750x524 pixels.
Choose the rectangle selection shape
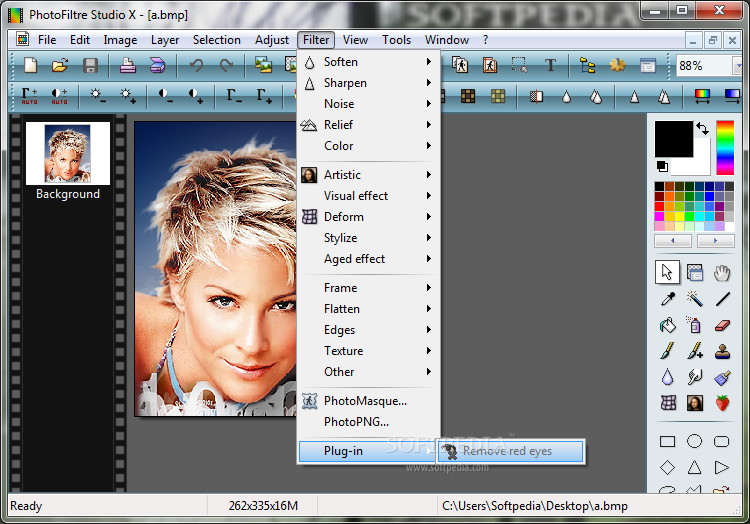point(668,441)
